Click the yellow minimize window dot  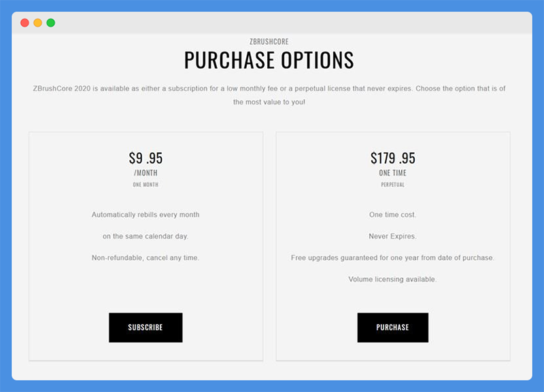[x=38, y=23]
